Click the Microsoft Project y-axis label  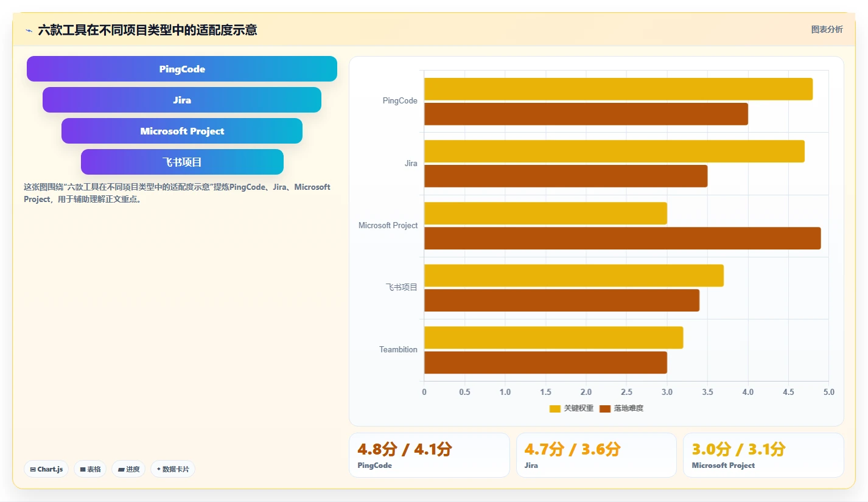pyautogui.click(x=388, y=225)
